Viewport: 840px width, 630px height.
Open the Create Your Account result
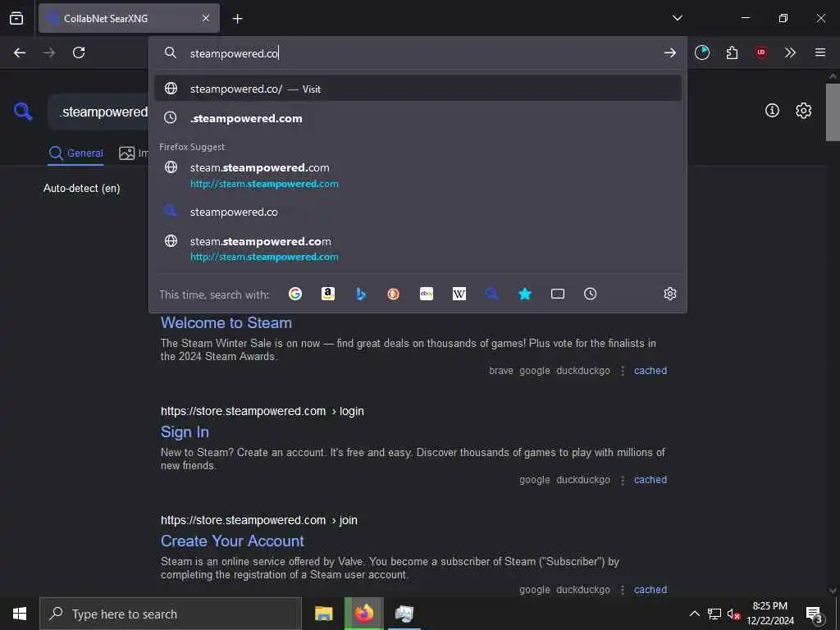(x=232, y=541)
